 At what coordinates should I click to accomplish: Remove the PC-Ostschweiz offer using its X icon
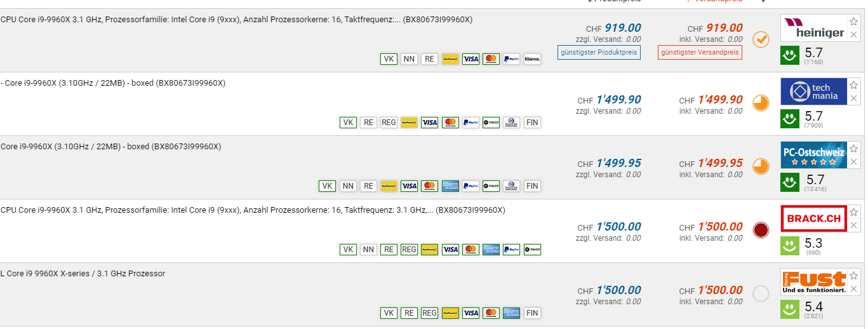click(x=854, y=162)
